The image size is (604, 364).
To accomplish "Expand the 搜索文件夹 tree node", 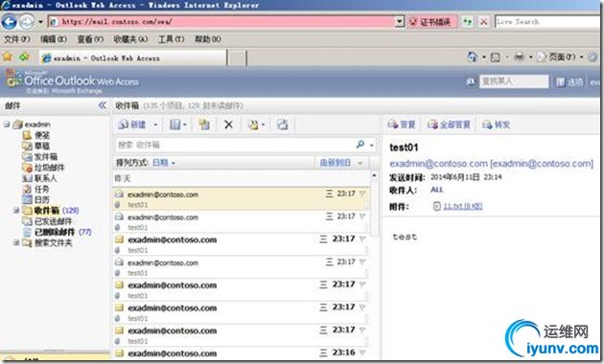I will [x=16, y=242].
